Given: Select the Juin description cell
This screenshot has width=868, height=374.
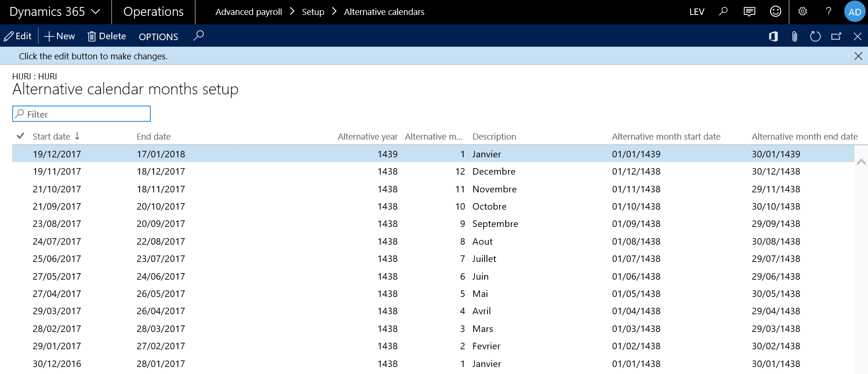Looking at the screenshot, I should pos(480,276).
